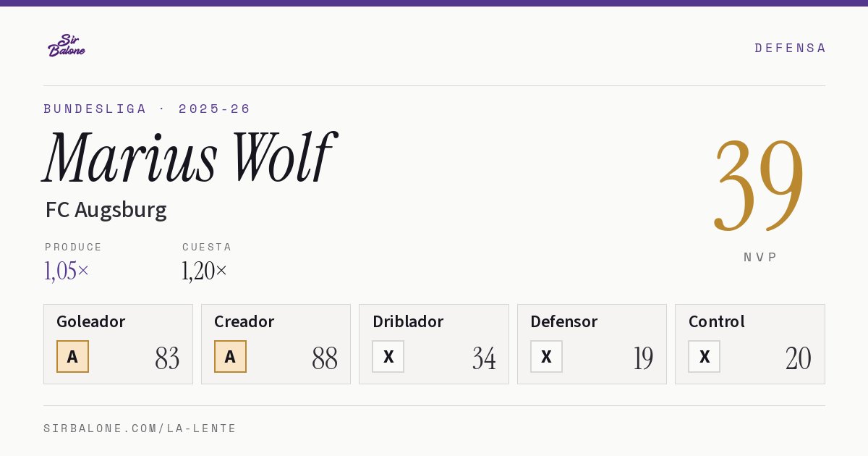Click the X grade badge under Defensor
The image size is (868, 456).
pyautogui.click(x=546, y=356)
